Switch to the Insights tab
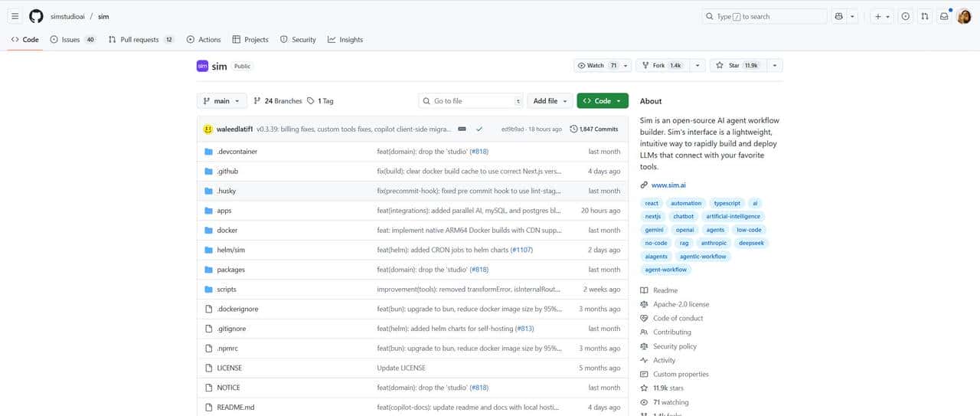 click(x=345, y=40)
